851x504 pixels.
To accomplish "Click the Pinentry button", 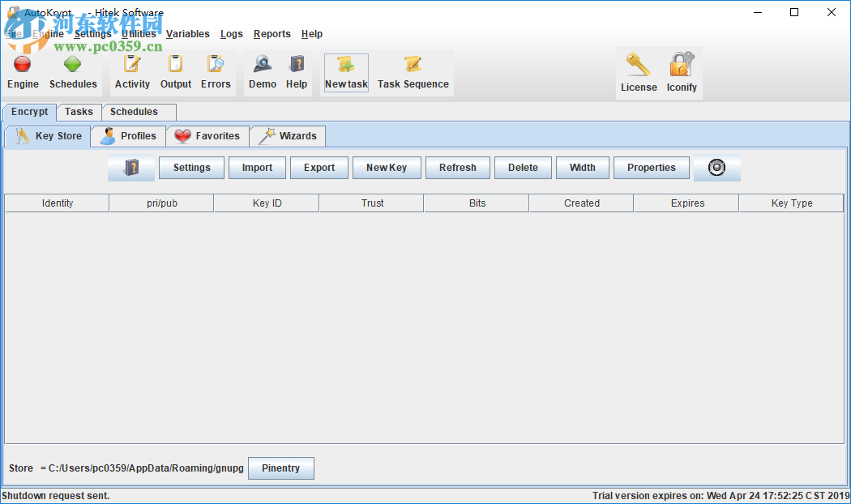I will click(280, 468).
